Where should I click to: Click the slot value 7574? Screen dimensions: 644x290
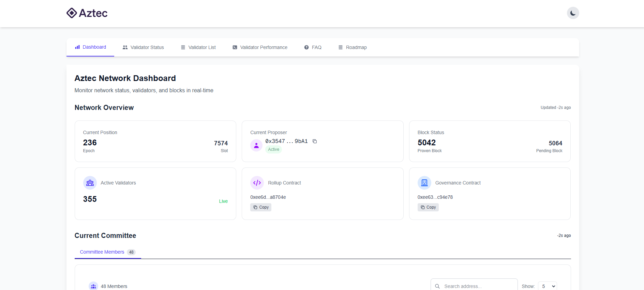[221, 143]
